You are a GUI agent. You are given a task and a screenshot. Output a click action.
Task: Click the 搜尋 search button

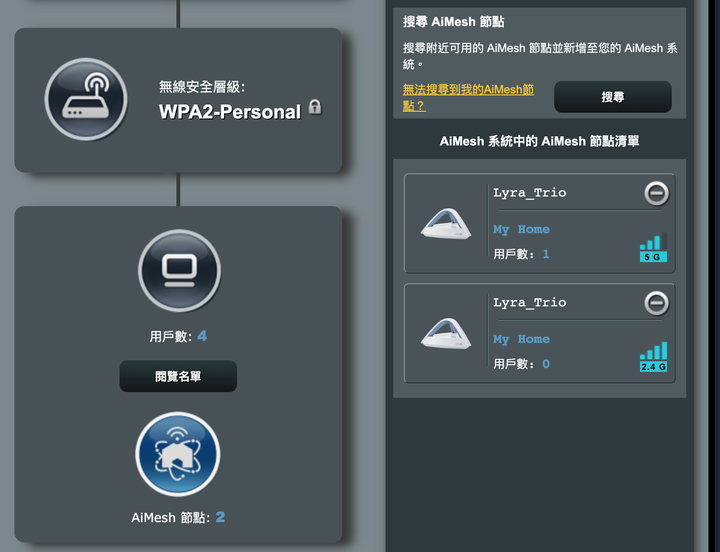(613, 97)
